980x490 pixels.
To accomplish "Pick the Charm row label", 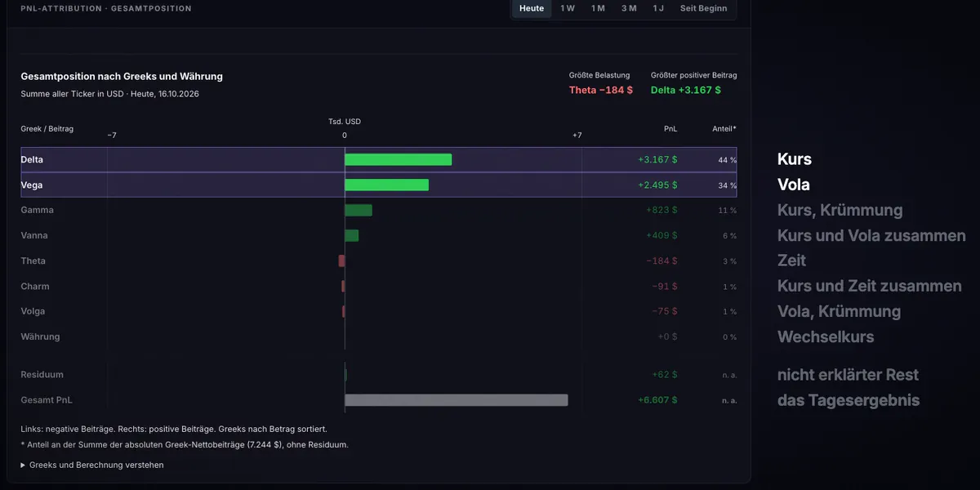I will click(35, 286).
